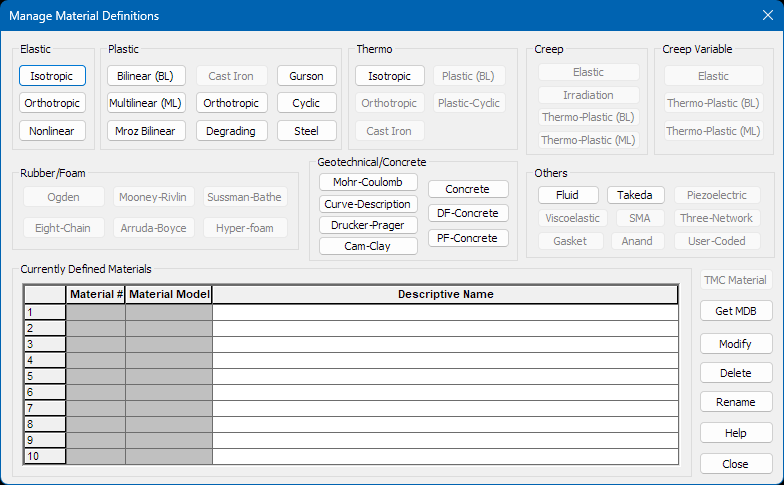Select the Cyclic plastic model

click(x=306, y=103)
